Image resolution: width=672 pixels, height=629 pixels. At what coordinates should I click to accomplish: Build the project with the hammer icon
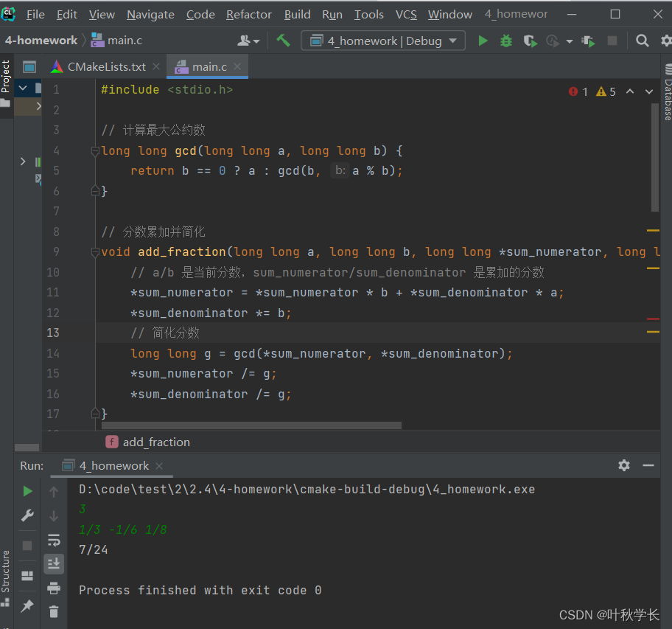(x=283, y=41)
